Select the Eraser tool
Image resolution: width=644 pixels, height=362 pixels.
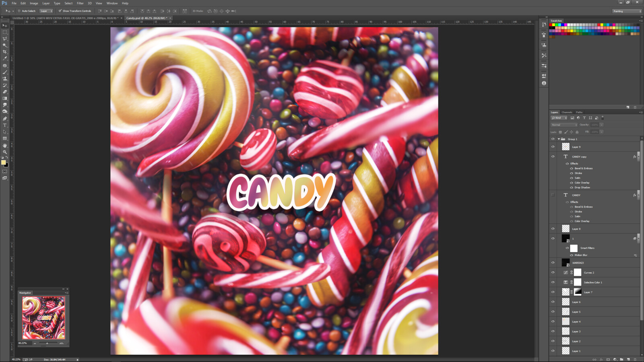[x=5, y=92]
